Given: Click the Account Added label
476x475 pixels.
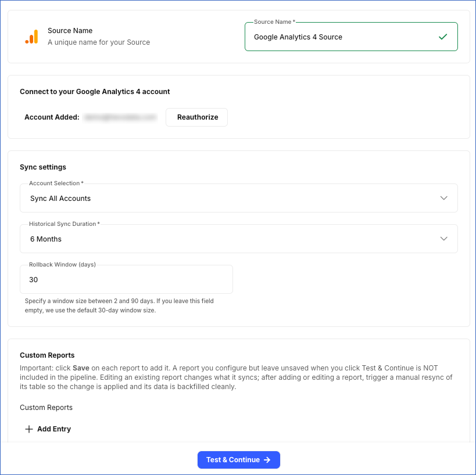Looking at the screenshot, I should 52,117.
